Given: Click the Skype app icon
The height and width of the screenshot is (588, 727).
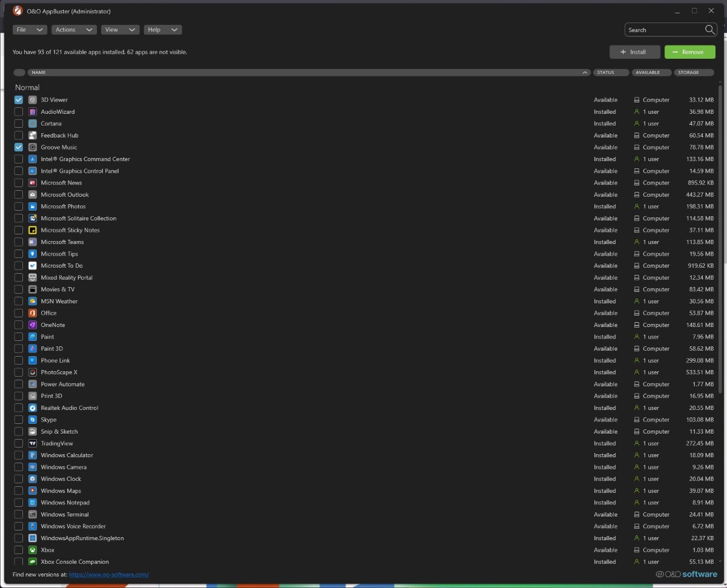Looking at the screenshot, I should (33, 420).
